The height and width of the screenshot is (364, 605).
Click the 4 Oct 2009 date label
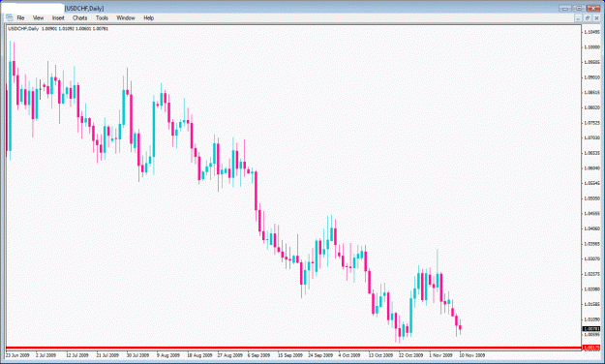tap(349, 355)
